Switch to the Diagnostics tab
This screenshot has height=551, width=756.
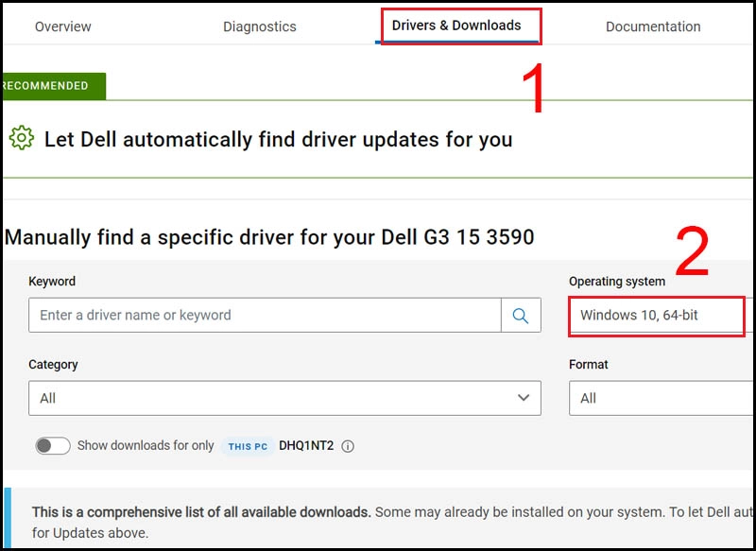259,26
